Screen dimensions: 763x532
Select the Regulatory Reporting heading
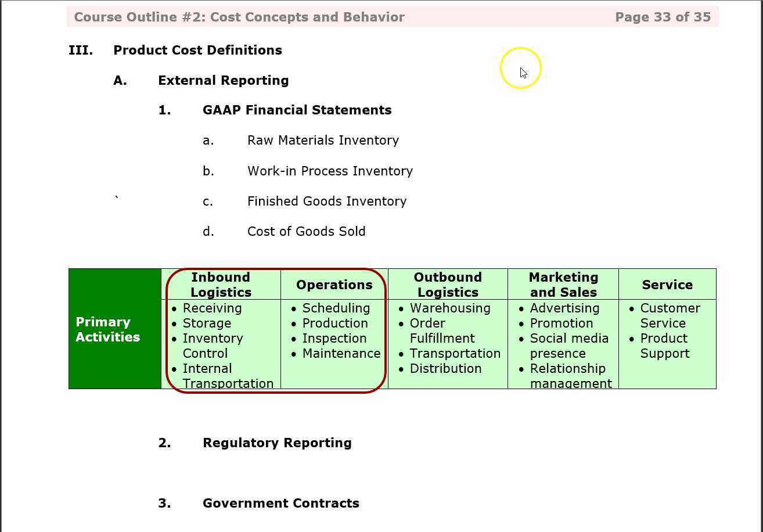pos(277,443)
